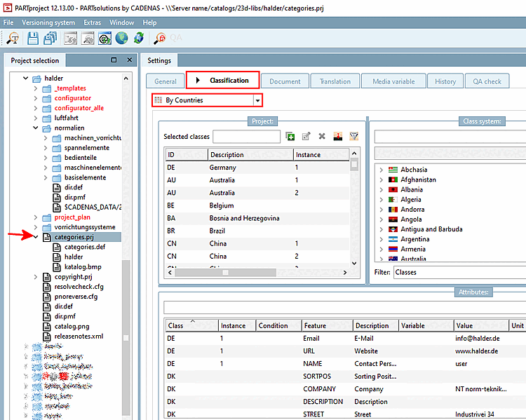Expand the project_plan folder
Viewport: 526px width, 420px height.
pyautogui.click(x=36, y=217)
